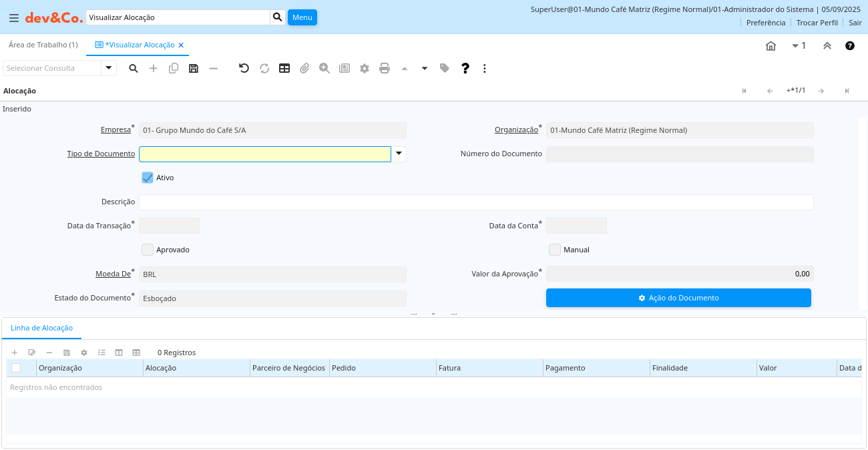Open the hamburger menu icon
Image resolution: width=868 pixels, height=450 pixels.
click(13, 18)
